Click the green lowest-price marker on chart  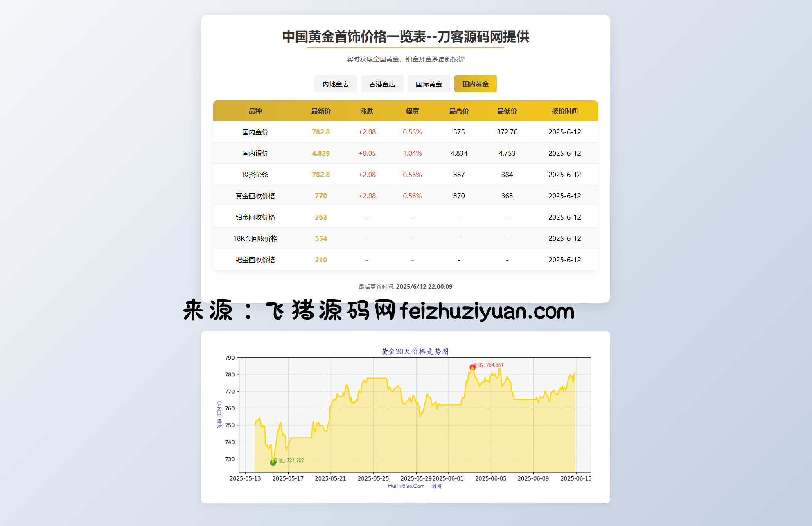pyautogui.click(x=273, y=463)
